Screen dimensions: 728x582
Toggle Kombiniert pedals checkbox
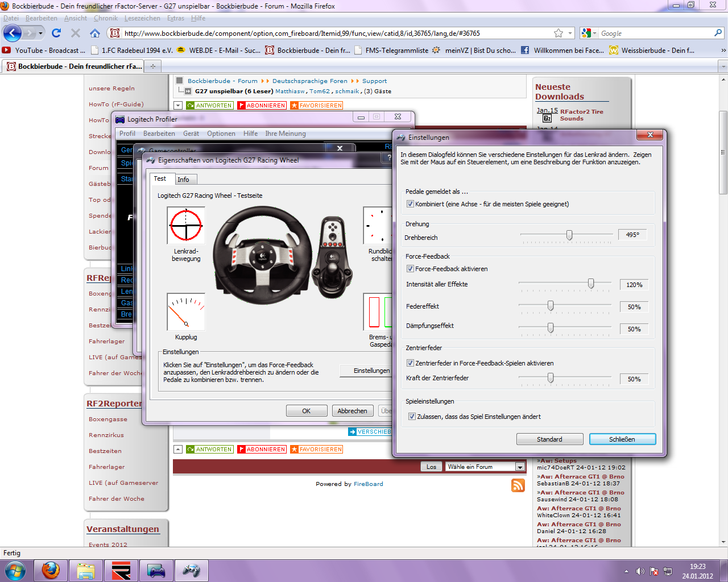click(x=410, y=204)
